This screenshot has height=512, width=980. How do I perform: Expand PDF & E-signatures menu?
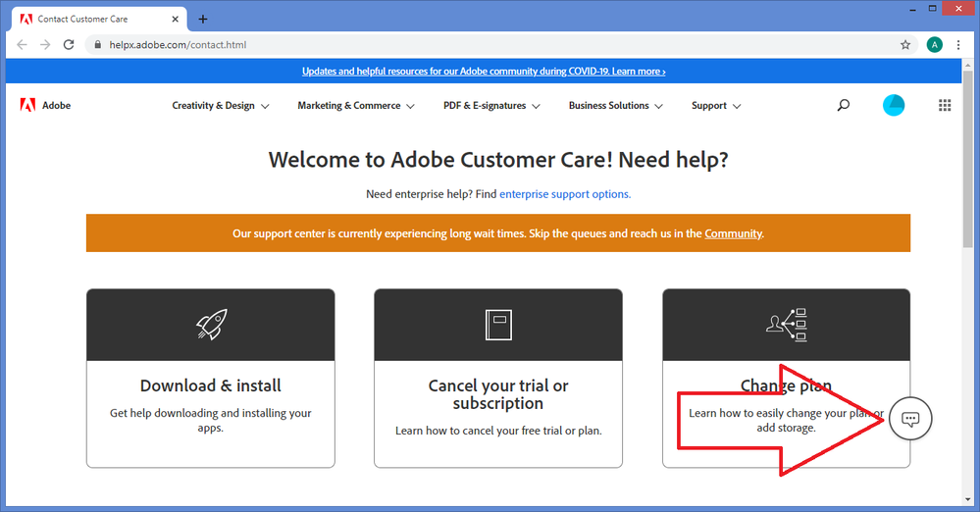(x=491, y=106)
